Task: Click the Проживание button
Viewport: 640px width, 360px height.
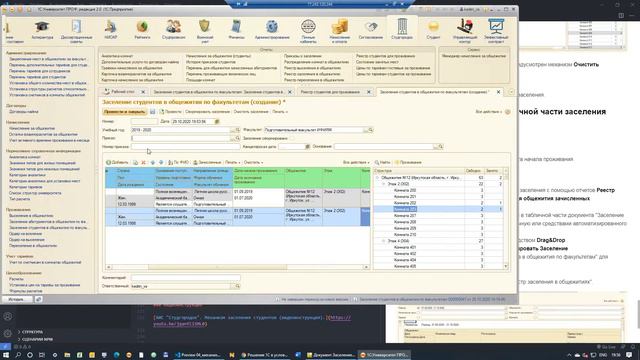Action: [408, 162]
